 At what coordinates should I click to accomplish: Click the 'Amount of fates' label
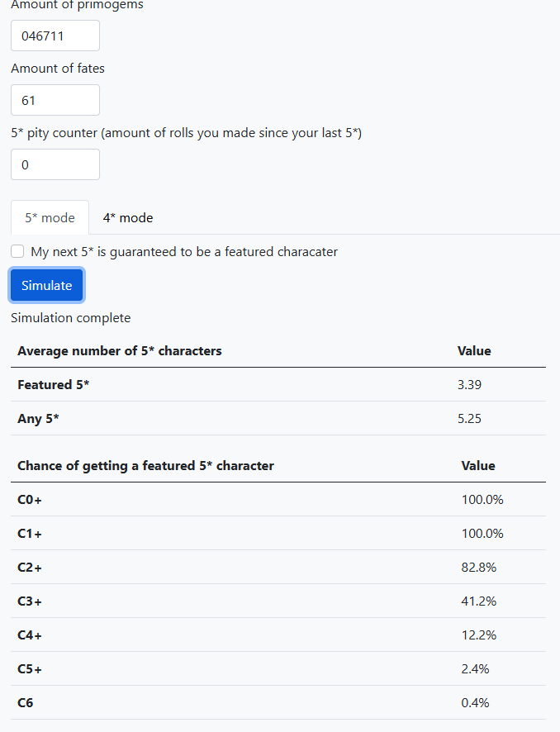click(x=58, y=69)
